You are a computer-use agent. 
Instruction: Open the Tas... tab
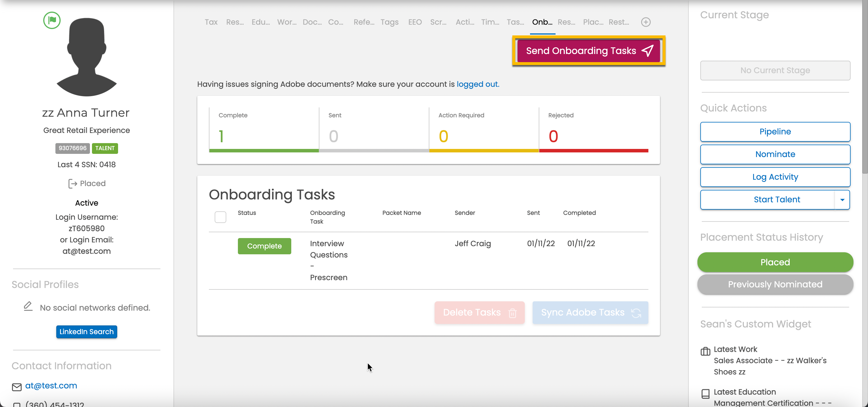click(x=515, y=22)
